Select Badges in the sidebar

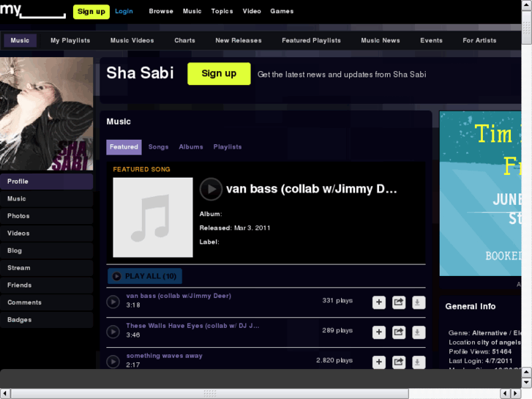tap(47, 320)
